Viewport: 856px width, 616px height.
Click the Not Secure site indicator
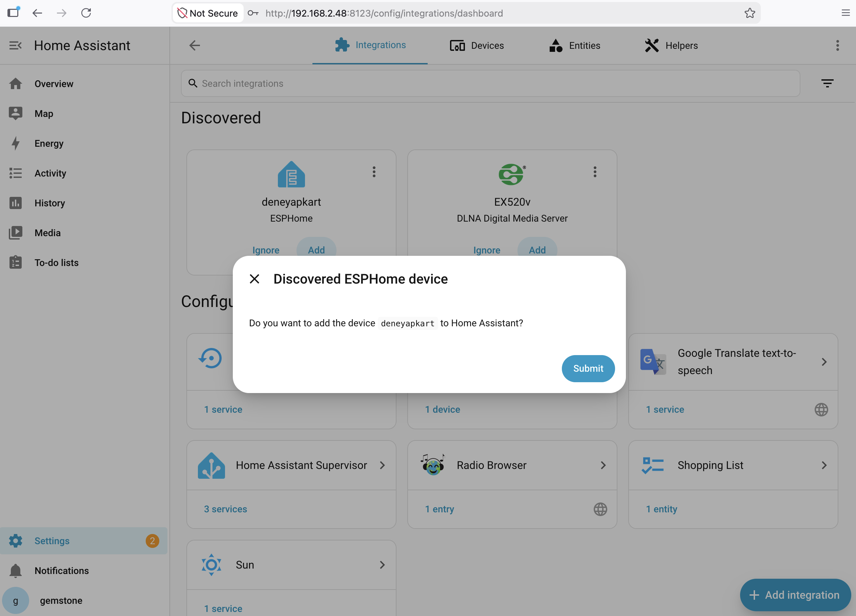point(208,13)
